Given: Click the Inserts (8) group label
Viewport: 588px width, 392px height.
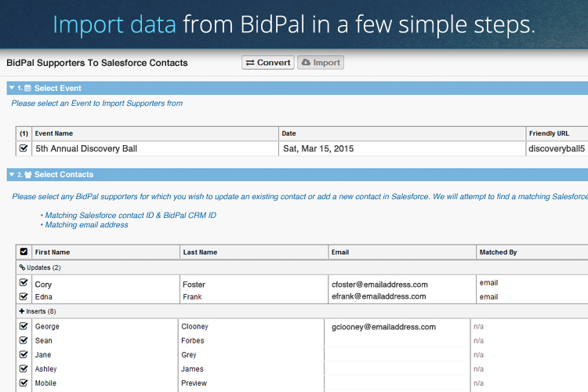Looking at the screenshot, I should click(41, 311).
